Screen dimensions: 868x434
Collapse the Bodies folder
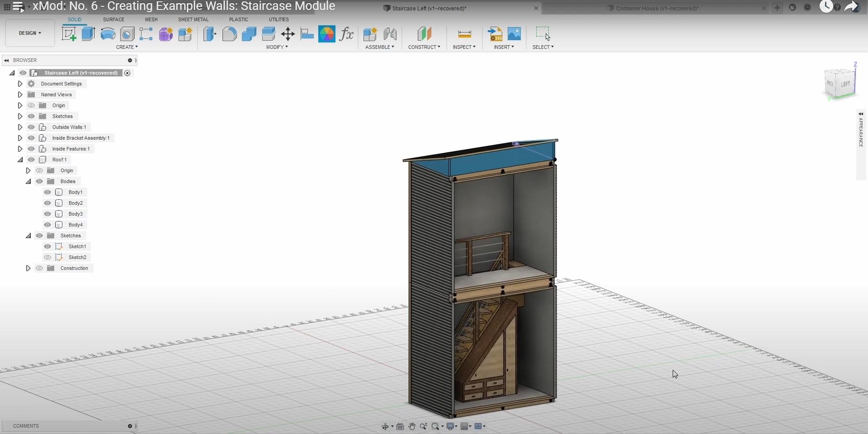pyautogui.click(x=28, y=181)
